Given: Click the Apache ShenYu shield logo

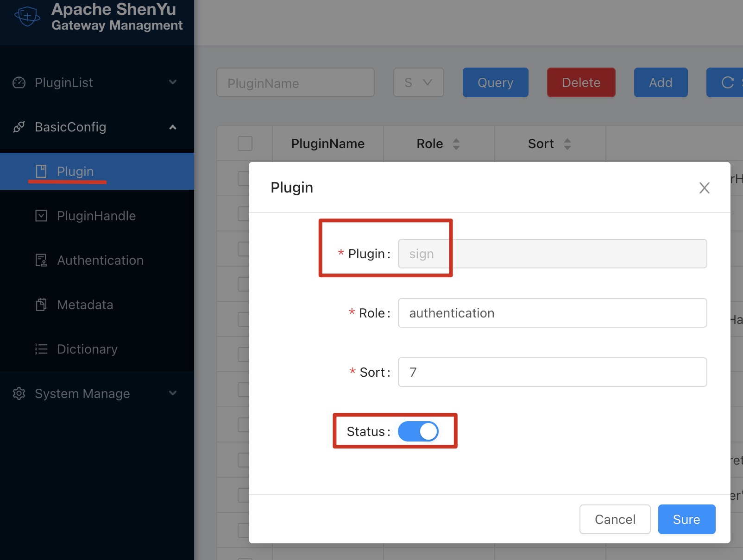Looking at the screenshot, I should (x=27, y=16).
